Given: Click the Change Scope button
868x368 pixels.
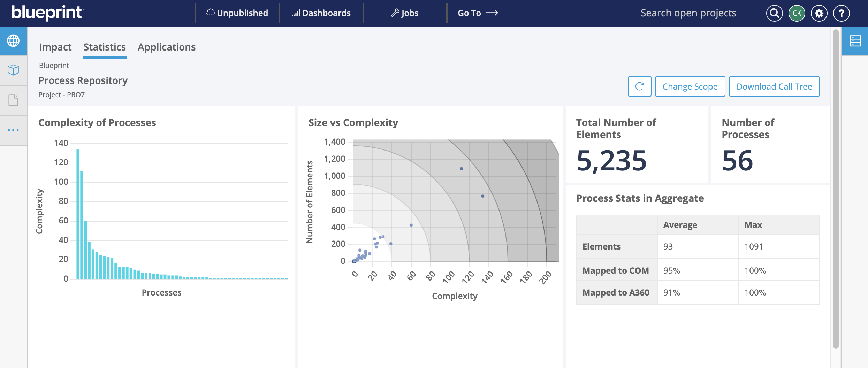Looking at the screenshot, I should pos(690,86).
